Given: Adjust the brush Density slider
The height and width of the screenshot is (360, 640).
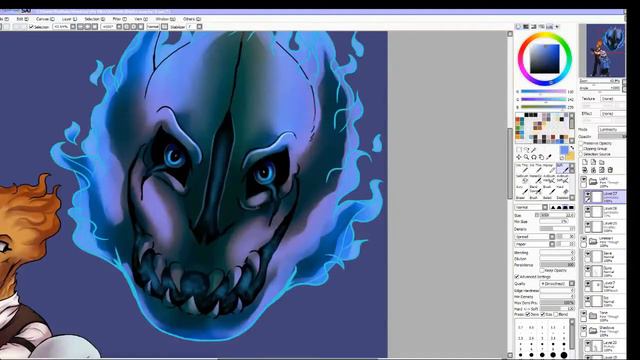Looking at the screenshot, I should tap(557, 229).
